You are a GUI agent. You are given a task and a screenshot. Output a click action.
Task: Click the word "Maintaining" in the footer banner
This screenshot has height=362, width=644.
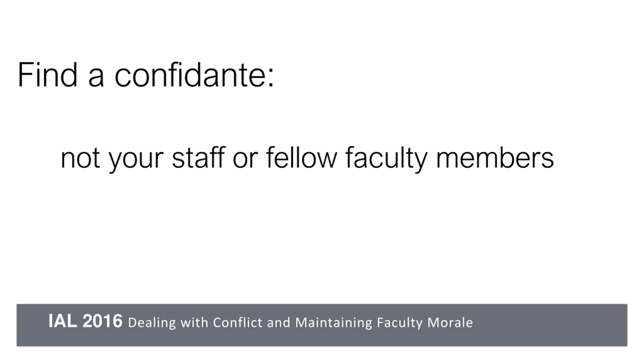[333, 323]
